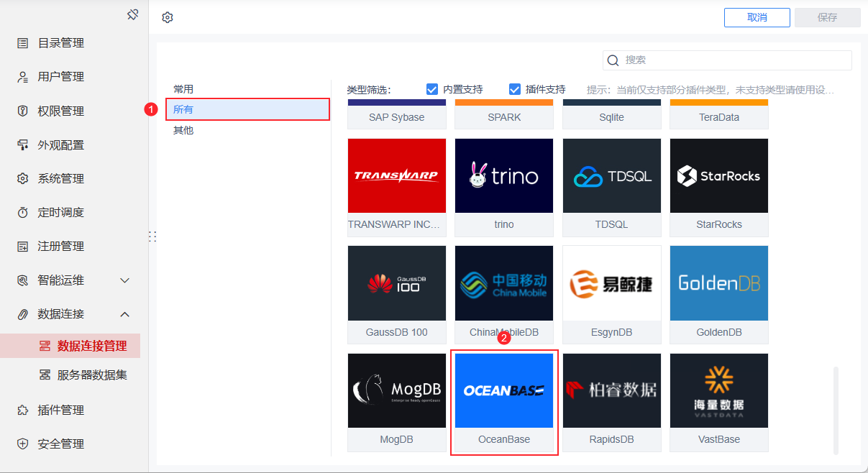Pick the EsgynDB 易鲸捷 tile
The image size is (868, 473).
click(612, 295)
